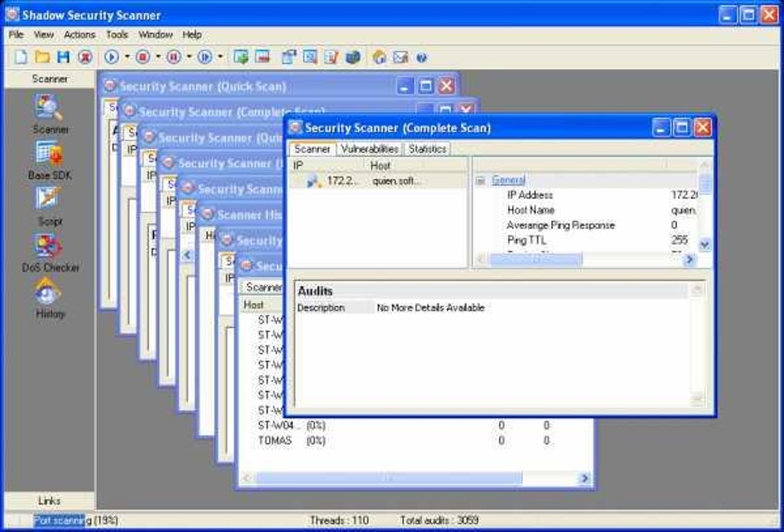Click the horizontal scrollbar thumb in the host list window
The height and width of the screenshot is (532, 784).
(387, 478)
